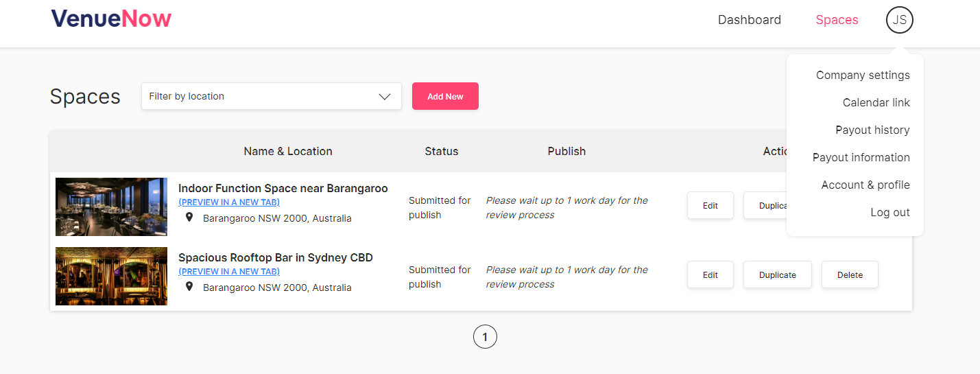Go to Dashboard in top navigation
980x374 pixels.
tap(750, 20)
